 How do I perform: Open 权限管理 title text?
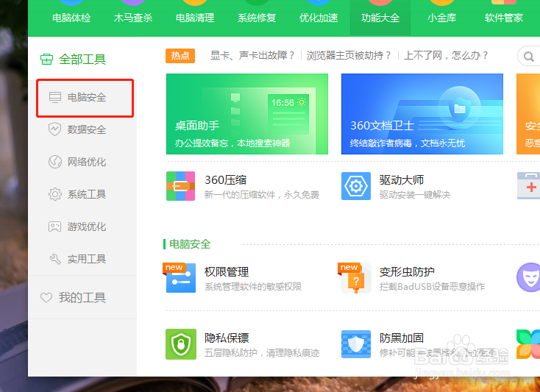(x=227, y=272)
